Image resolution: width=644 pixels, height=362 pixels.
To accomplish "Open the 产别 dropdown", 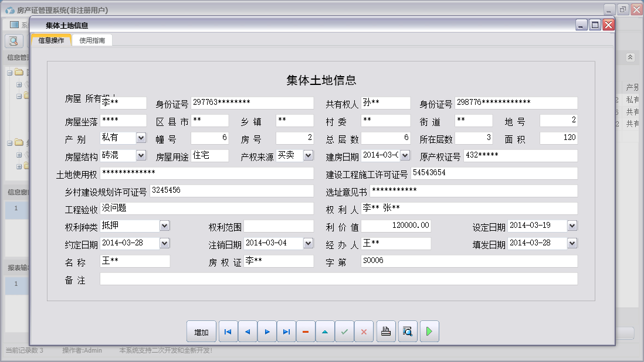I will point(141,138).
